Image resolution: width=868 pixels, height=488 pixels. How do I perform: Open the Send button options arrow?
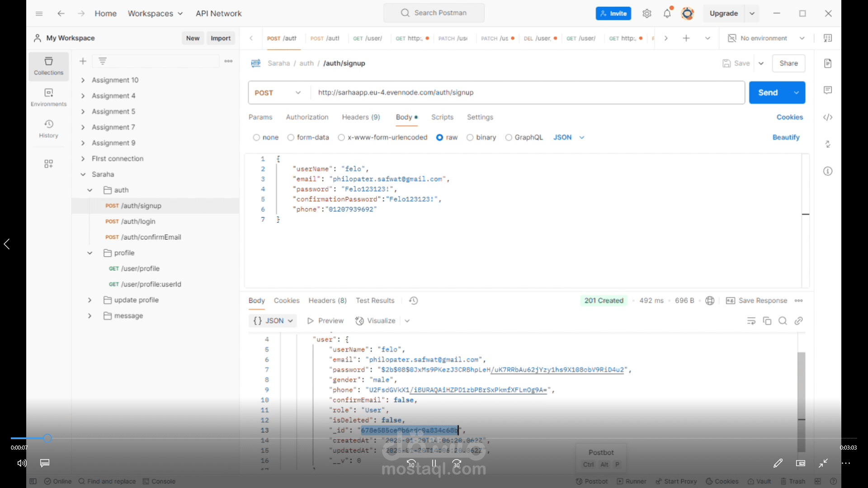[x=796, y=93]
